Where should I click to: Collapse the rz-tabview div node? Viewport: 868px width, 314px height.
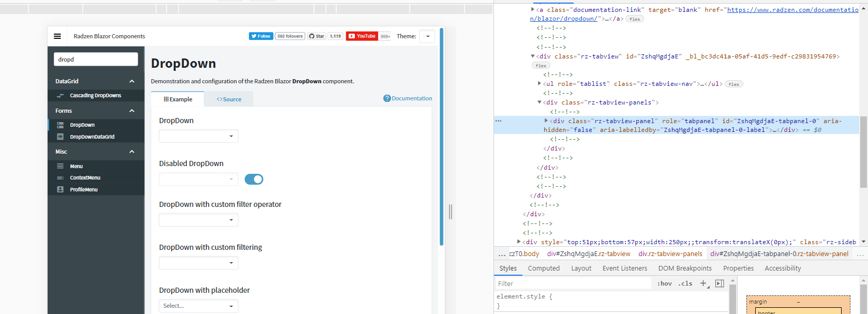[532, 56]
